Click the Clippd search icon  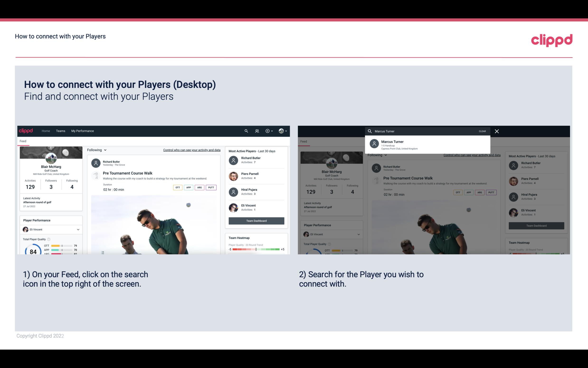tap(246, 131)
